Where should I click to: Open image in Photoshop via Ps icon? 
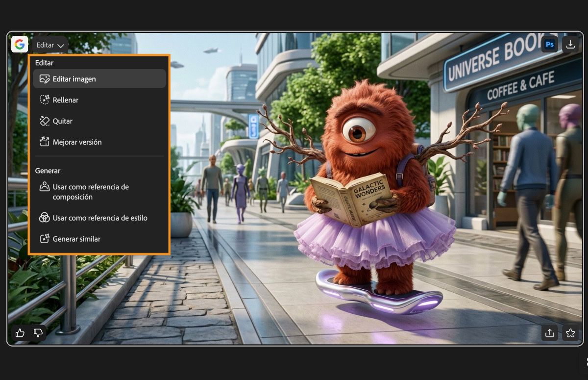550,45
